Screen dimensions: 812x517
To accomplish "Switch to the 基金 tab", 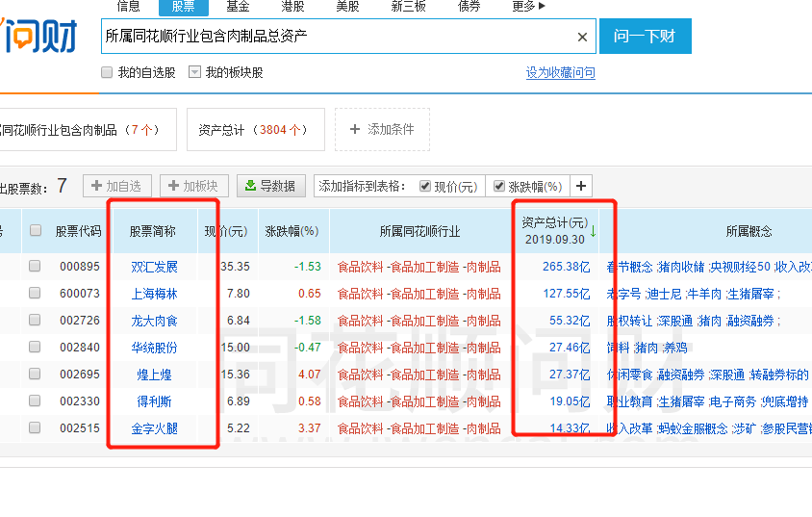I will tap(238, 6).
